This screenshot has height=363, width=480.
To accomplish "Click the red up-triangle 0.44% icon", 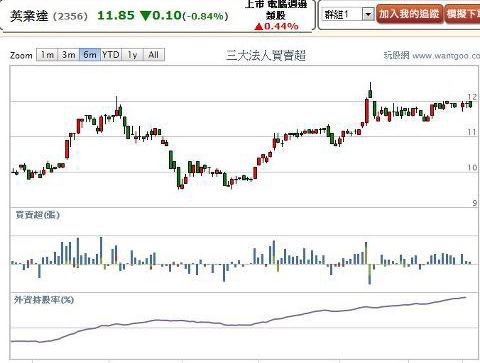I will click(259, 26).
